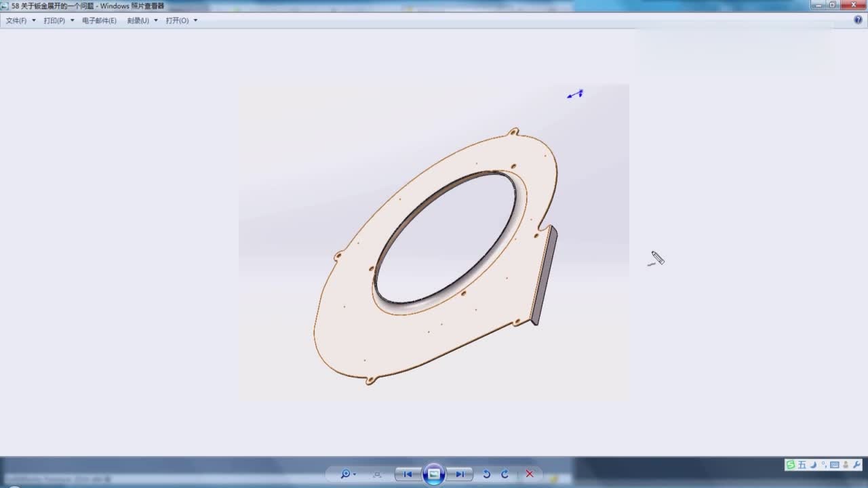Open the 文件(F) menu
868x488 pixels.
tap(20, 20)
